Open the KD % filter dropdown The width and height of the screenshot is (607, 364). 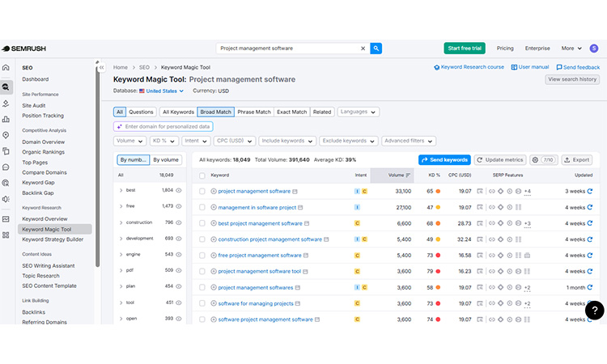pos(163,141)
